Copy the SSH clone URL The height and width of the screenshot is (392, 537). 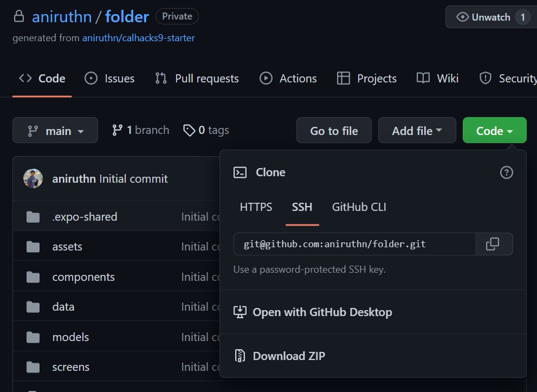(494, 244)
